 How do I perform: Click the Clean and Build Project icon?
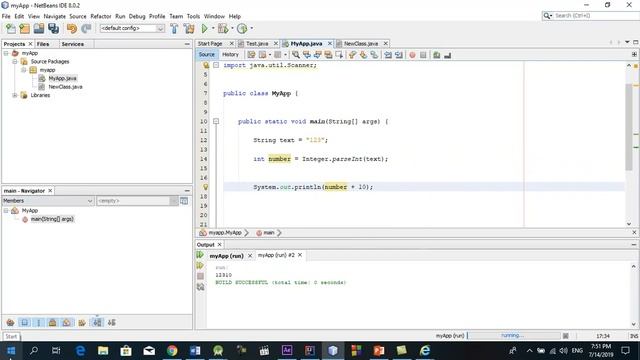click(189, 28)
